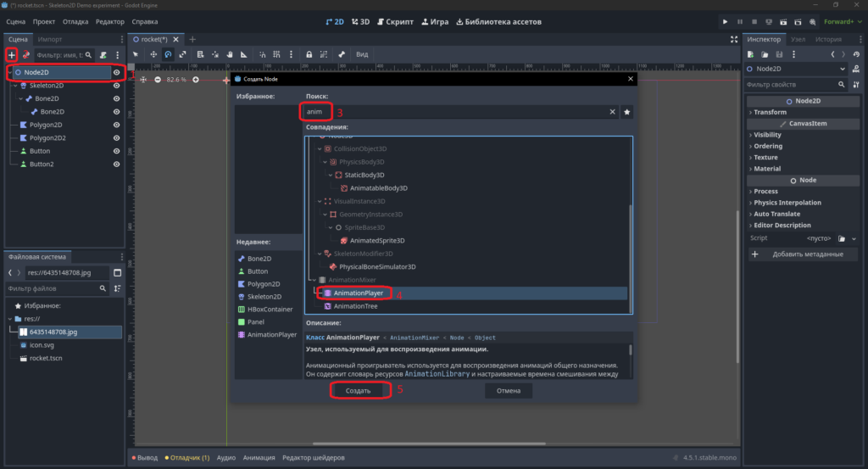
Task: Select the Move Mode tool
Action: (x=153, y=54)
